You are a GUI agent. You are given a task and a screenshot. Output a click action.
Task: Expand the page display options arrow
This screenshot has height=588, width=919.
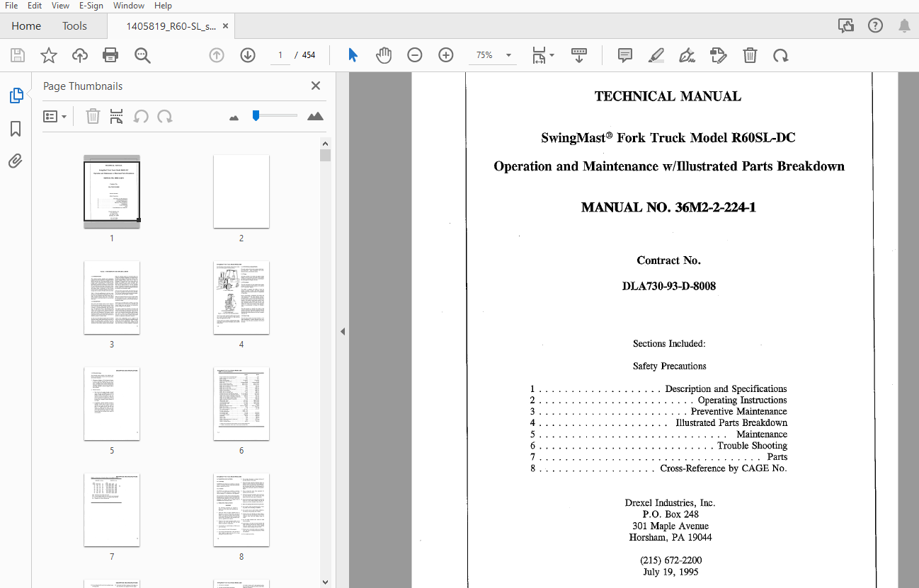tap(552, 55)
